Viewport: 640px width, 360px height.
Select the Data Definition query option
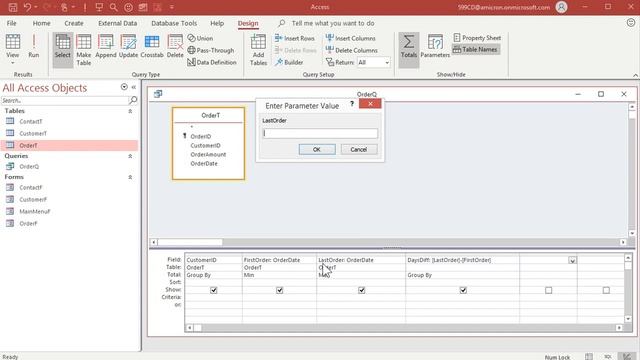211,62
